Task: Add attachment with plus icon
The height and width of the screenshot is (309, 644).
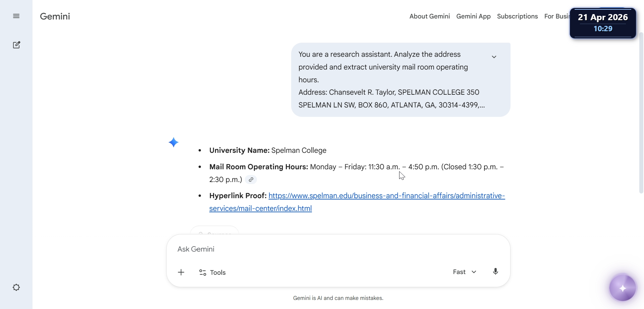Action: click(x=181, y=272)
